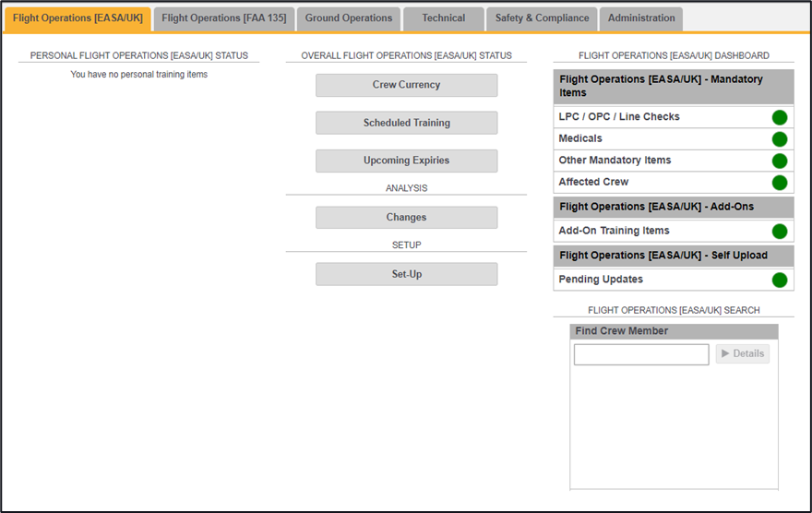This screenshot has height=513, width=812.
Task: Click PERSONAL FLIGHT OPERATIONS [EASA/UK] STATUS heading
Action: [x=138, y=56]
